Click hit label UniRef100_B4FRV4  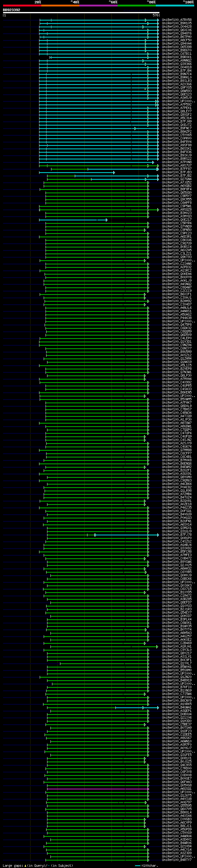(177, 142)
